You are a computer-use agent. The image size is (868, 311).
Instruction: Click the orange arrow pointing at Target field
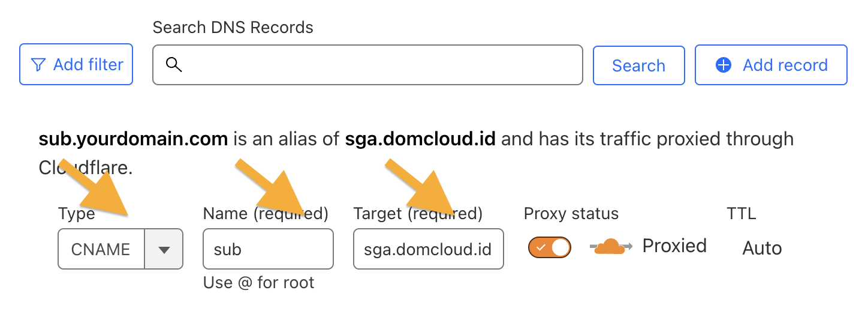(422, 188)
